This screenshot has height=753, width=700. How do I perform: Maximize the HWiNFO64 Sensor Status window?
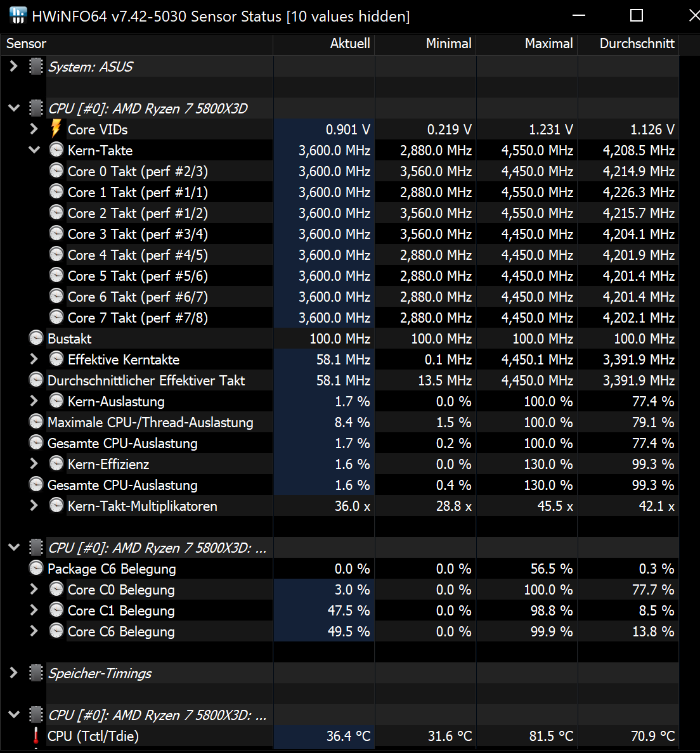tap(637, 16)
